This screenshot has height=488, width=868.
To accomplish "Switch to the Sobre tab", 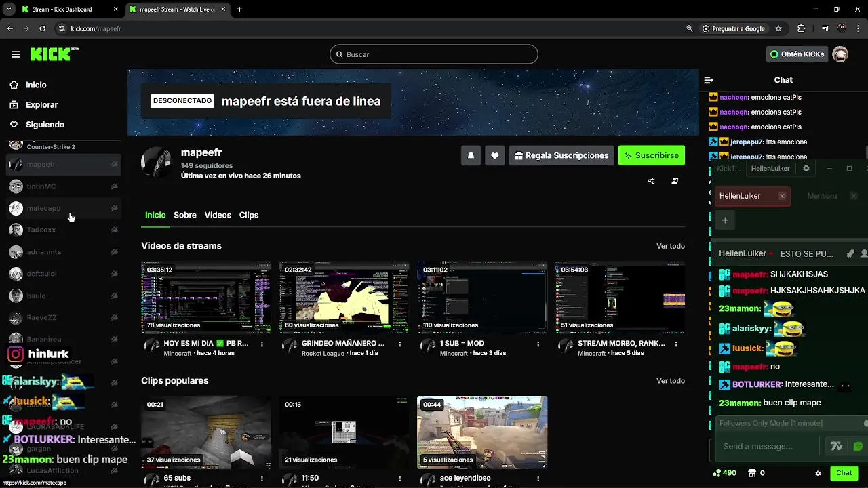I will (185, 215).
